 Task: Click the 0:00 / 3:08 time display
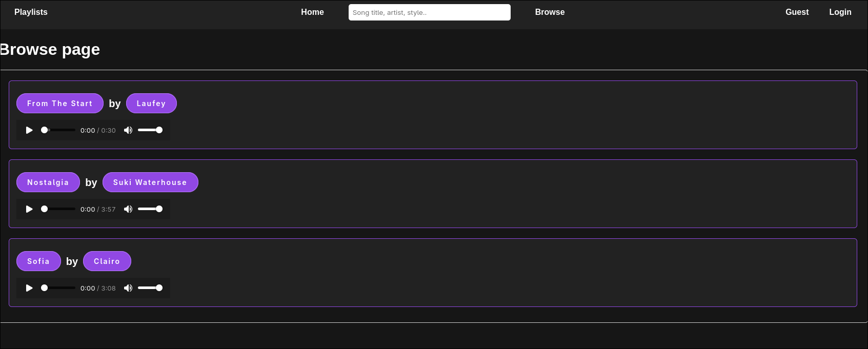tap(98, 289)
